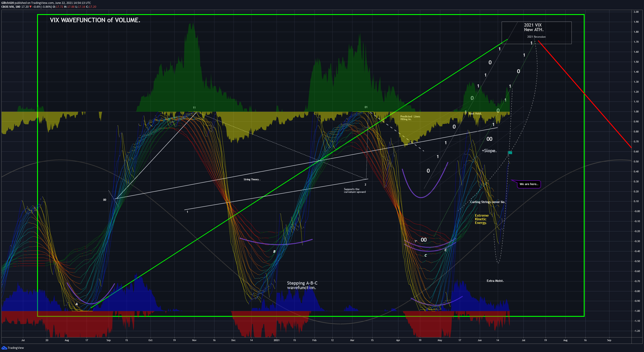This screenshot has height=352, width=644.
Task: Click the 'Nov' date on time axis
Action: point(194,340)
